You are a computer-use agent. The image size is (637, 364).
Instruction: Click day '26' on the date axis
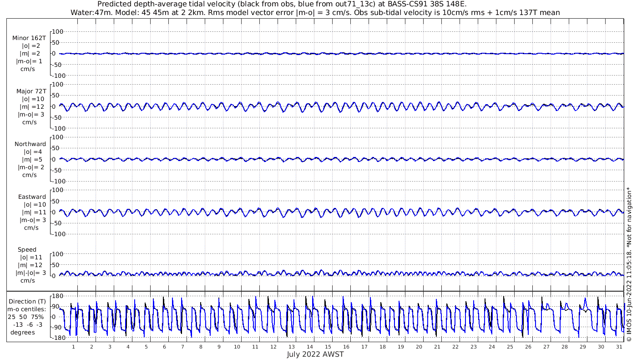(528, 347)
